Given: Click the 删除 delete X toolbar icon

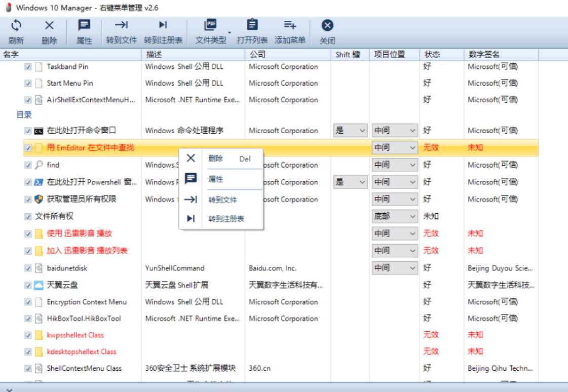Looking at the screenshot, I should (x=49, y=26).
